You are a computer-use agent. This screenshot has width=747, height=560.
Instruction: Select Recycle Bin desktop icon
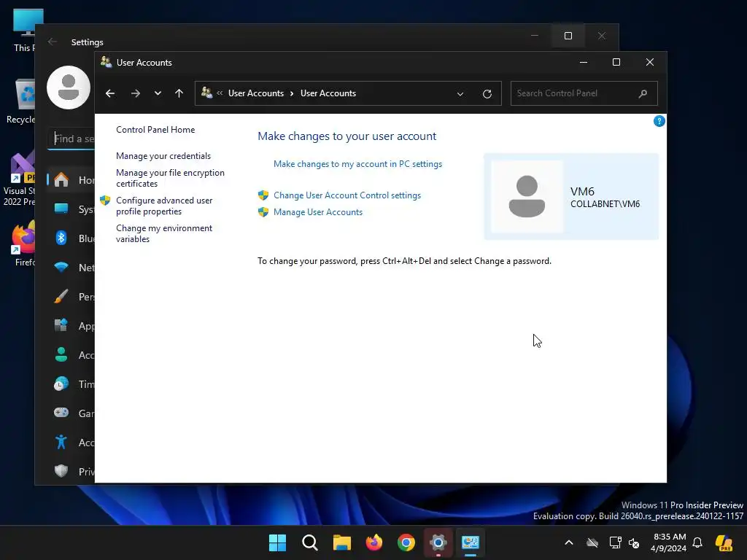[x=21, y=102]
